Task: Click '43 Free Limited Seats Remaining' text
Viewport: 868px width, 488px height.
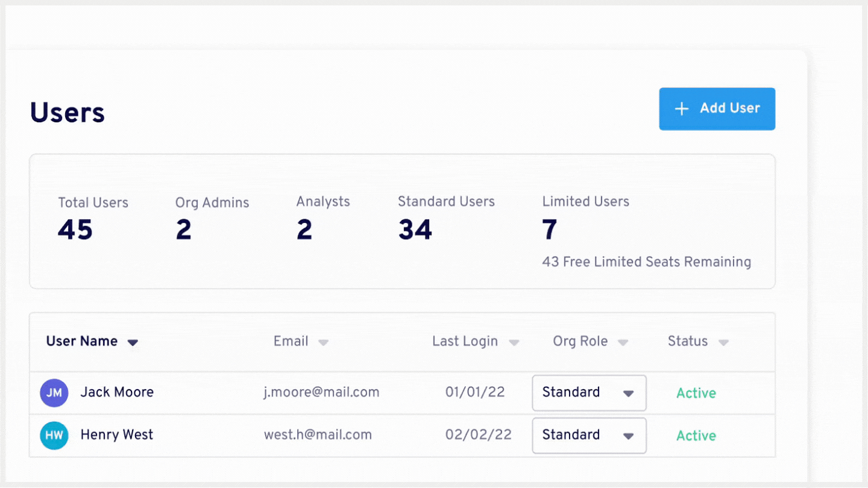Action: [x=646, y=262]
